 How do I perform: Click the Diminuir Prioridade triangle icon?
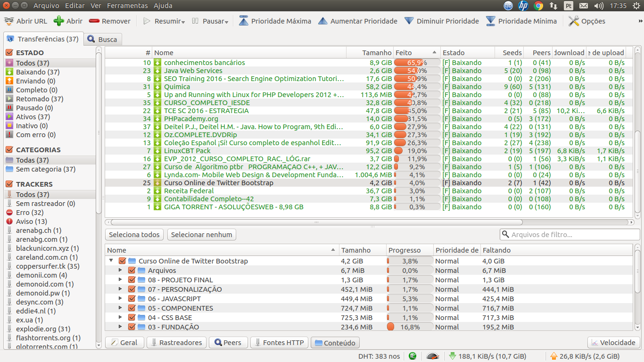(409, 21)
